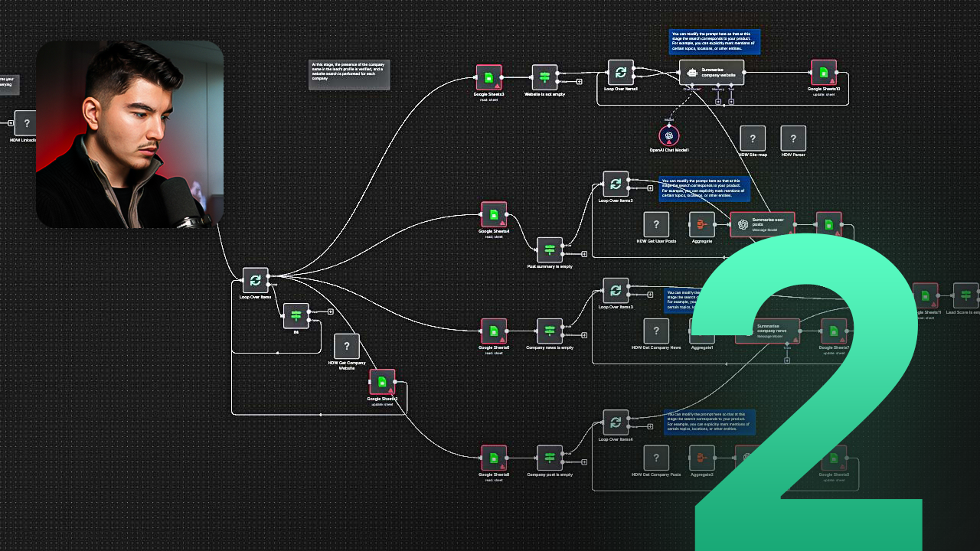Image resolution: width=980 pixels, height=551 pixels.
Task: Open the HDW Get Company Posts node
Action: [656, 458]
